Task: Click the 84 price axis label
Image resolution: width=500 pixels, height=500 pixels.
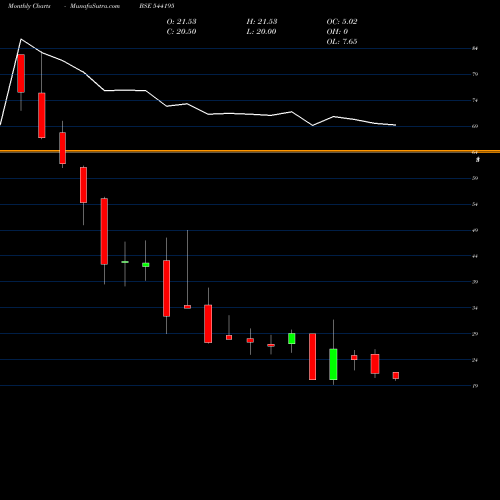Action: coord(475,48)
